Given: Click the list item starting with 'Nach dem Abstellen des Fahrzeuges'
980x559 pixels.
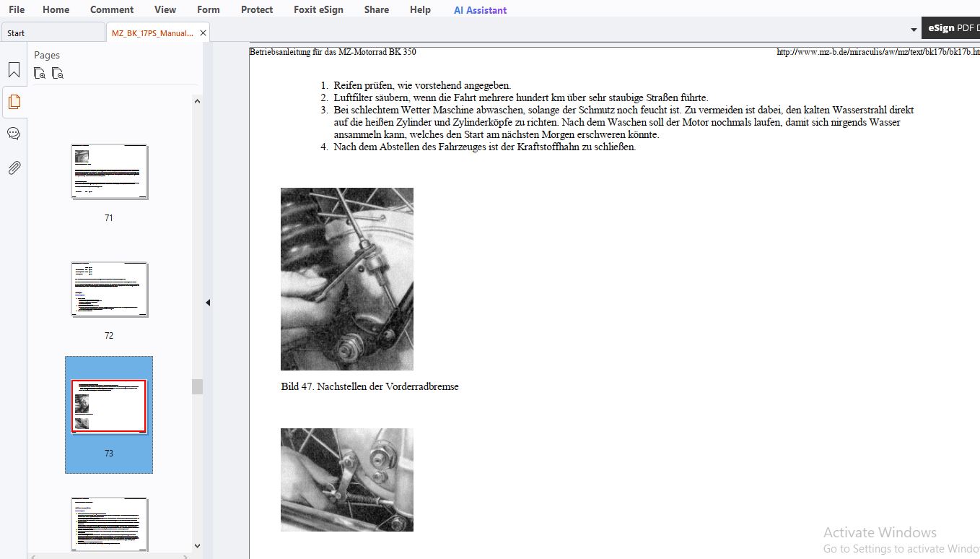Looking at the screenshot, I should click(x=484, y=147).
